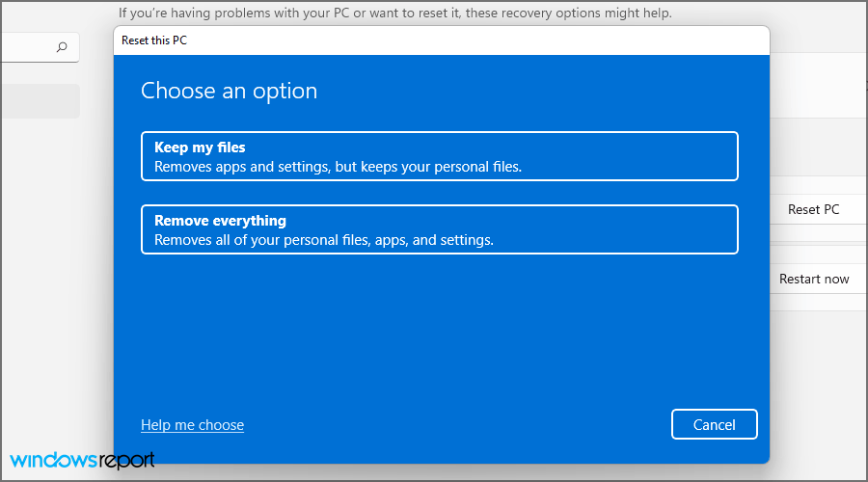Select the highlighted sidebar item
This screenshot has width=868, height=482.
pyautogui.click(x=39, y=101)
